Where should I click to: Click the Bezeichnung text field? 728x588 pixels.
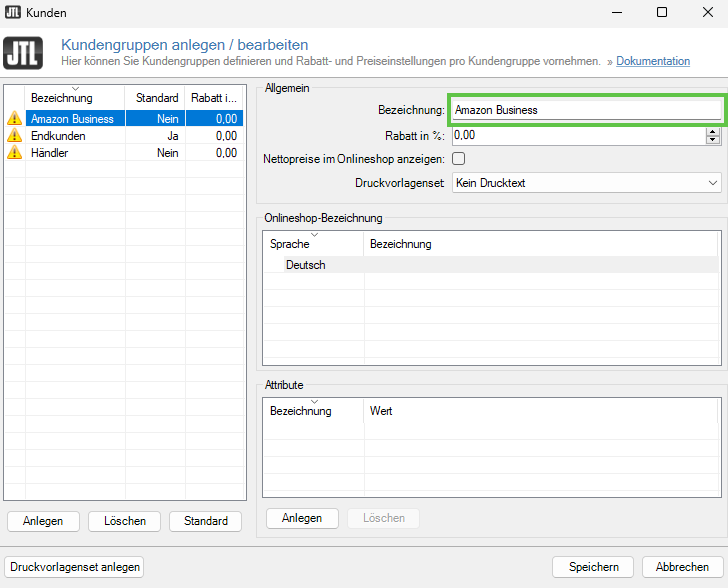point(585,110)
